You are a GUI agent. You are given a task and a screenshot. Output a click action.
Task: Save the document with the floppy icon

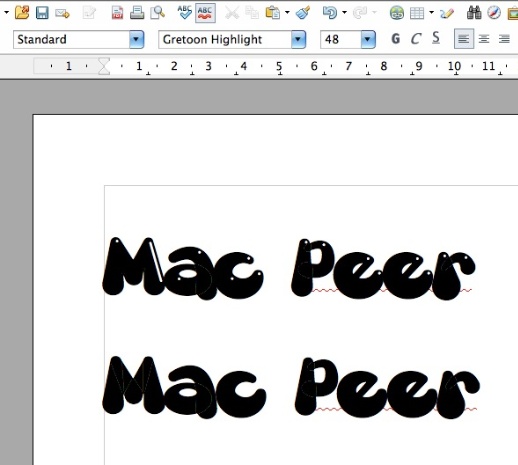[42, 13]
